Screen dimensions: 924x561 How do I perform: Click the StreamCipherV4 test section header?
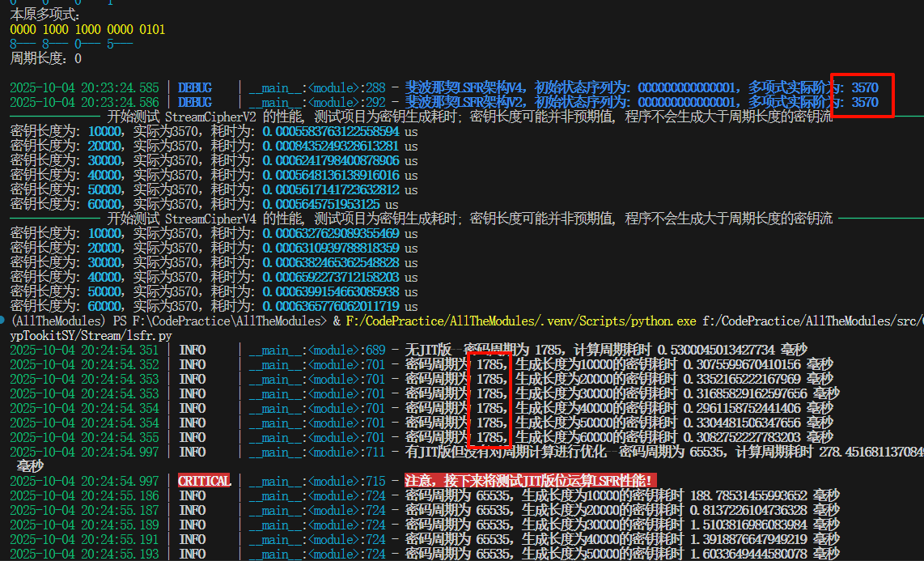click(469, 219)
